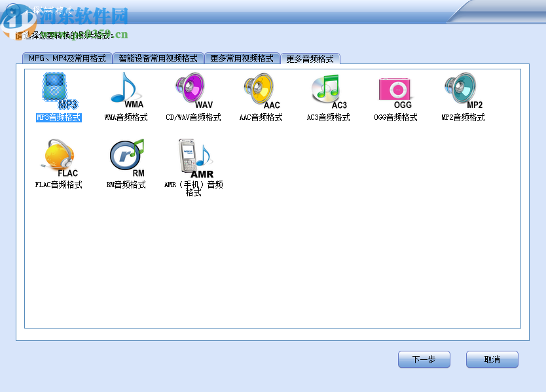Select the OGG audio format

394,88
